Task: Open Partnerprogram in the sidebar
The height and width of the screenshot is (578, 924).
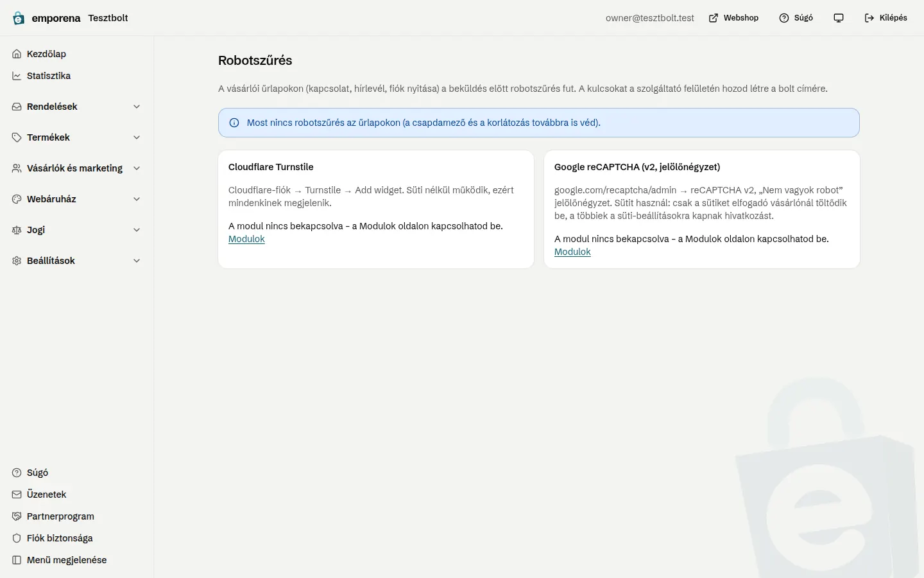Action: click(x=77, y=516)
